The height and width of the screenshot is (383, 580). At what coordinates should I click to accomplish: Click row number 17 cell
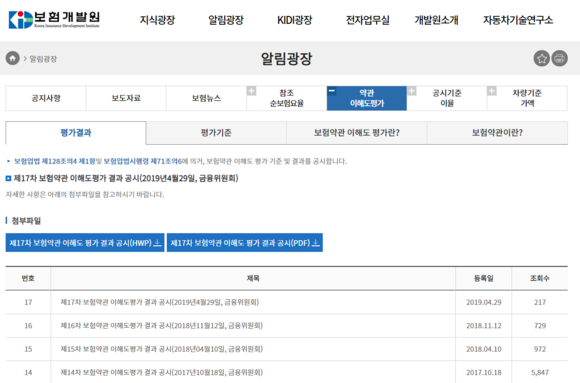tap(28, 302)
